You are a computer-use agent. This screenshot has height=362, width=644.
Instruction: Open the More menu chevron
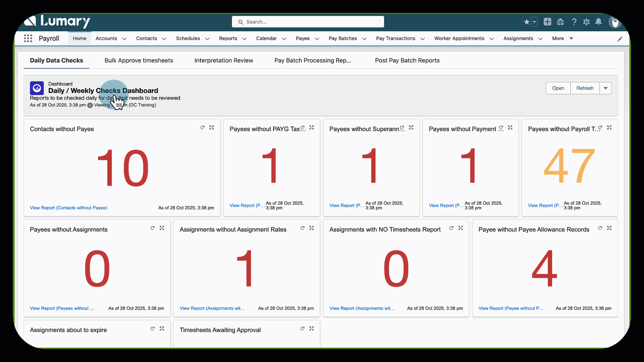(x=571, y=39)
